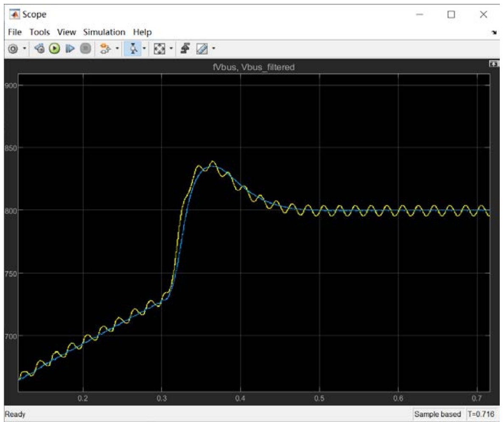Viewport: 504px width, 422px height.
Task: Open the Help menu
Action: pyautogui.click(x=142, y=32)
